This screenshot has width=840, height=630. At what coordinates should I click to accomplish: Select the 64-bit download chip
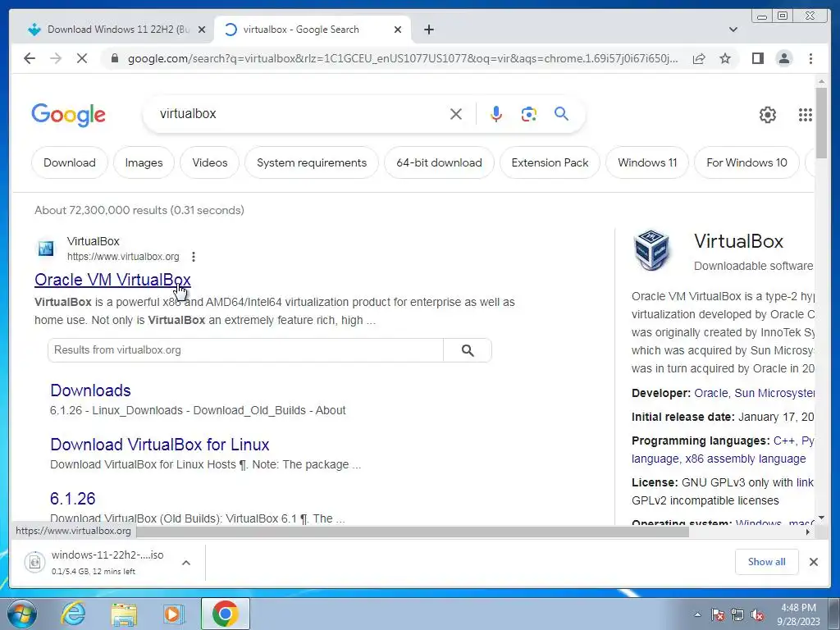tap(439, 163)
